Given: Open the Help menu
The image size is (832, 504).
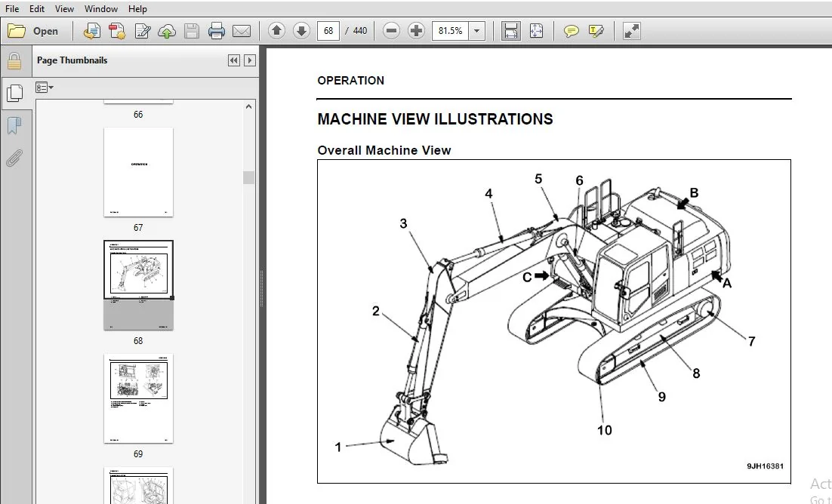Looking at the screenshot, I should click(x=137, y=9).
